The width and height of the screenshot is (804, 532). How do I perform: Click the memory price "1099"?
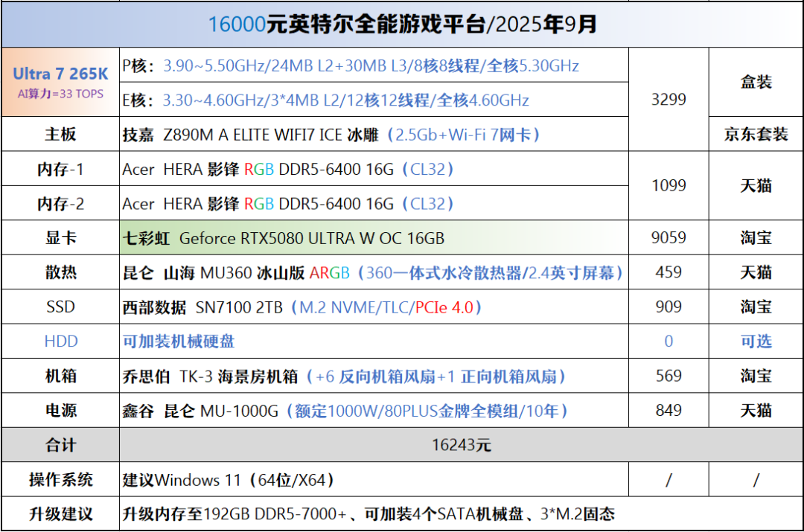click(x=669, y=185)
